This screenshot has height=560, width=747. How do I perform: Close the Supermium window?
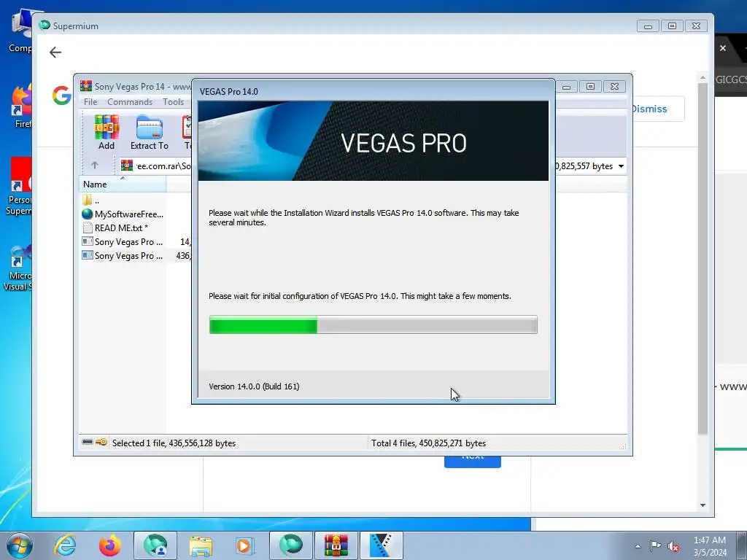click(697, 26)
